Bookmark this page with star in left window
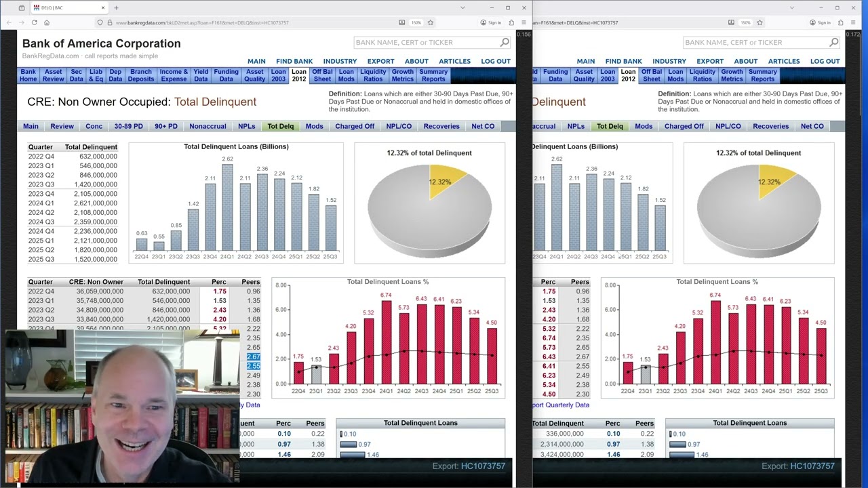Viewport: 868px width, 488px height. (x=431, y=22)
